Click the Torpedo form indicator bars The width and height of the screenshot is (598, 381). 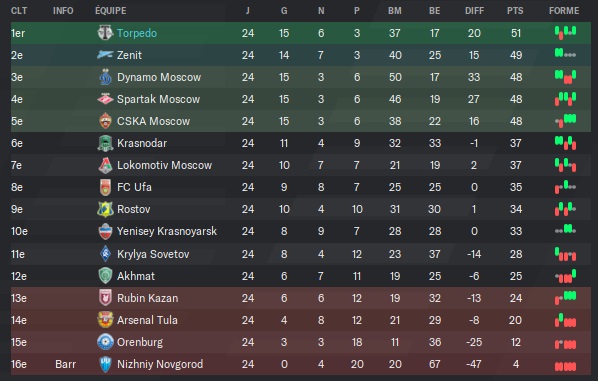coord(566,33)
